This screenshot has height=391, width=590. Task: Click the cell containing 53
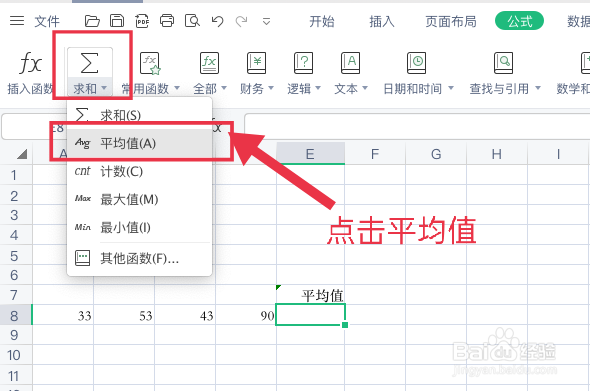pos(124,315)
